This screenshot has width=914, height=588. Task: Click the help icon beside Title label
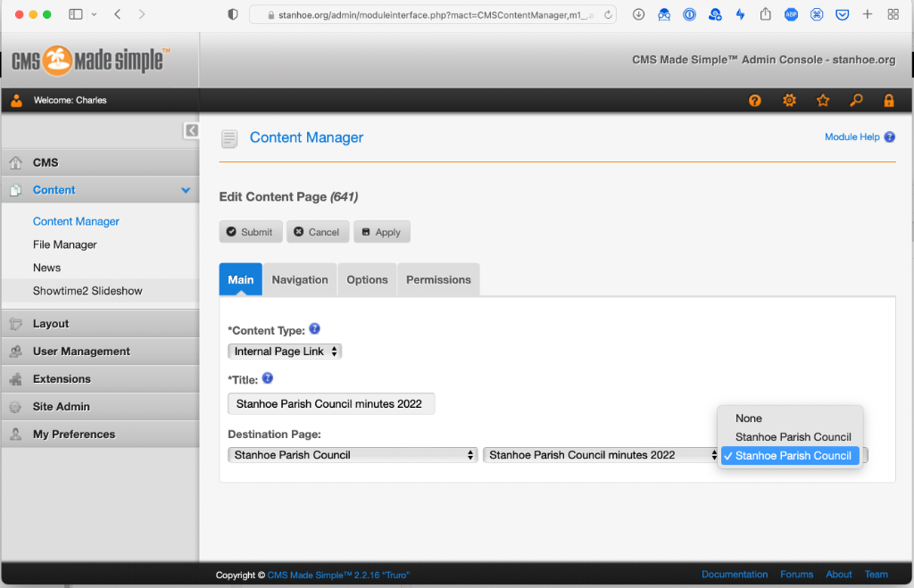[268, 378]
